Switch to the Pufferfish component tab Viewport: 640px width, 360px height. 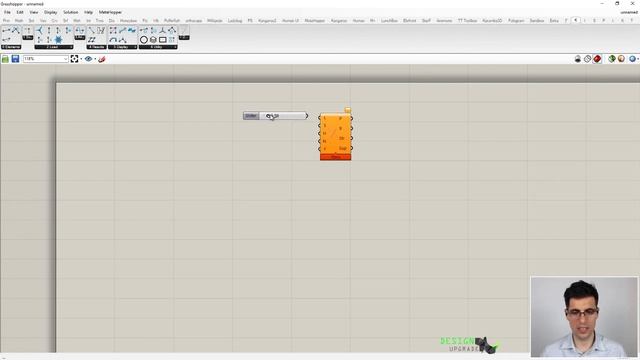pos(172,20)
